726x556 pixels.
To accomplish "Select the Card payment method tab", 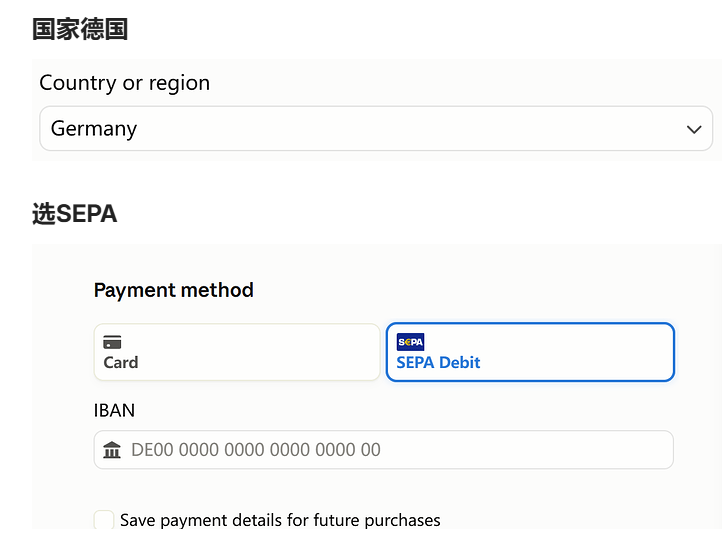I will (237, 352).
